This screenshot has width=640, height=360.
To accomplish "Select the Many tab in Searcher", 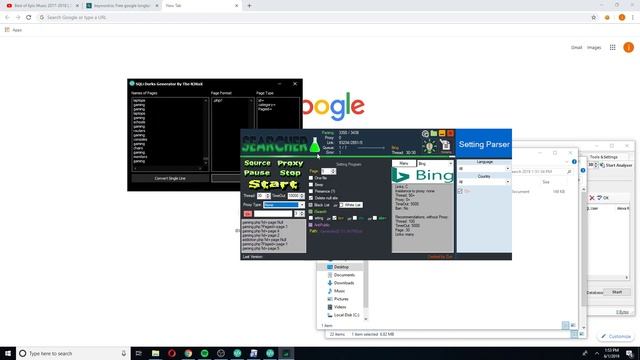I will pyautogui.click(x=404, y=163).
